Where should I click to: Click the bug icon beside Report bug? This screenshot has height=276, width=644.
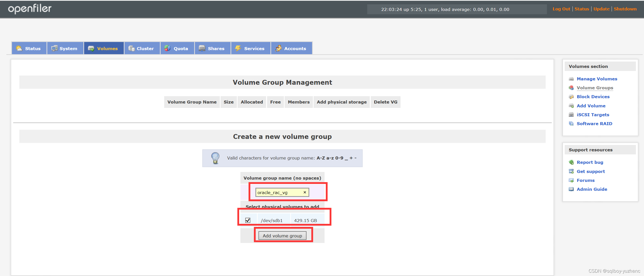point(571,162)
